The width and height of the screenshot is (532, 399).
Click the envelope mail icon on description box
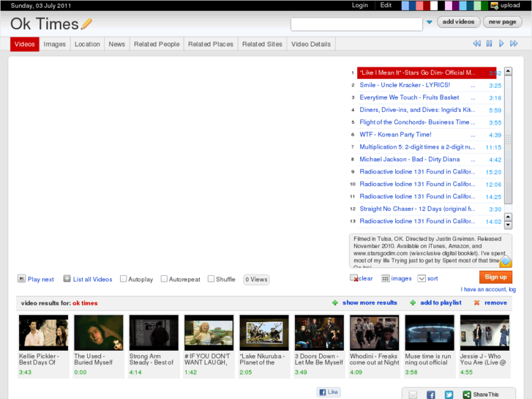point(506,261)
